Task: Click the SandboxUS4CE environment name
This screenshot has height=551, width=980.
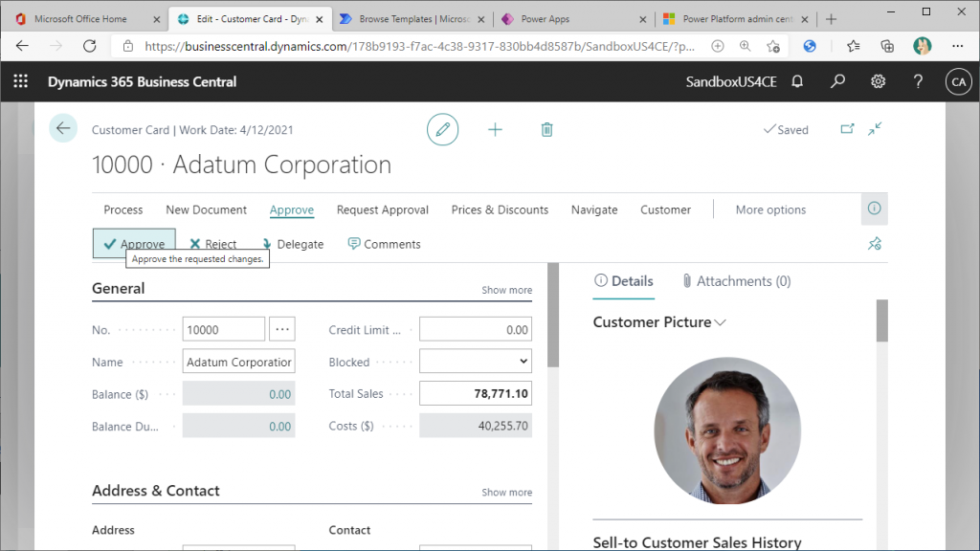Action: [731, 82]
